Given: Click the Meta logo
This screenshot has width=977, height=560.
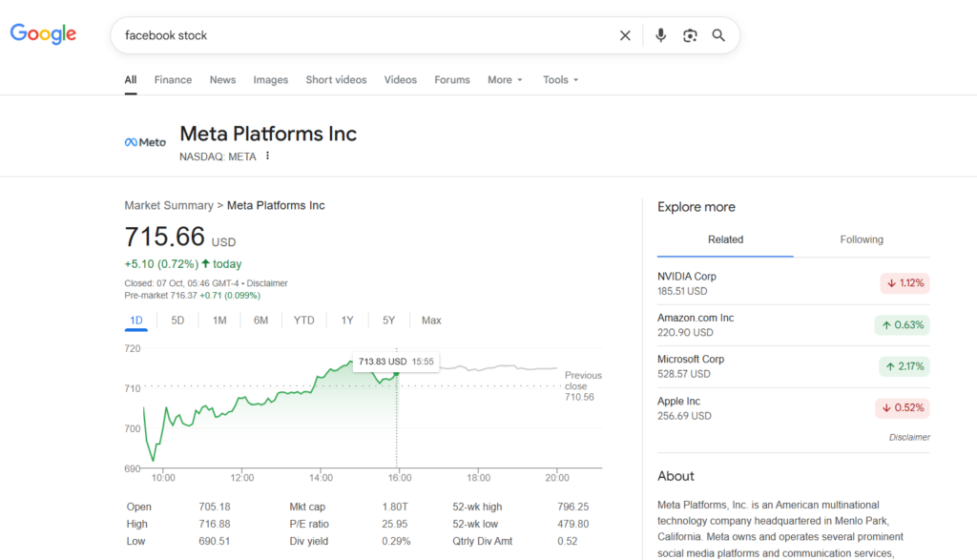Looking at the screenshot, I should tap(145, 142).
